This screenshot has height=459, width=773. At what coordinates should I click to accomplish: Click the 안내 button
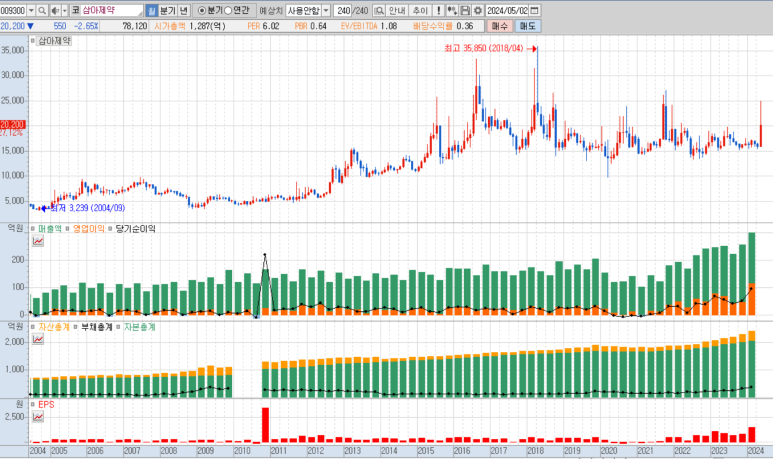(x=397, y=10)
